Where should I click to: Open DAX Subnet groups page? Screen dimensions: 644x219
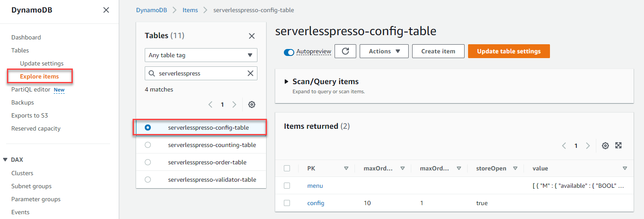coord(31,186)
